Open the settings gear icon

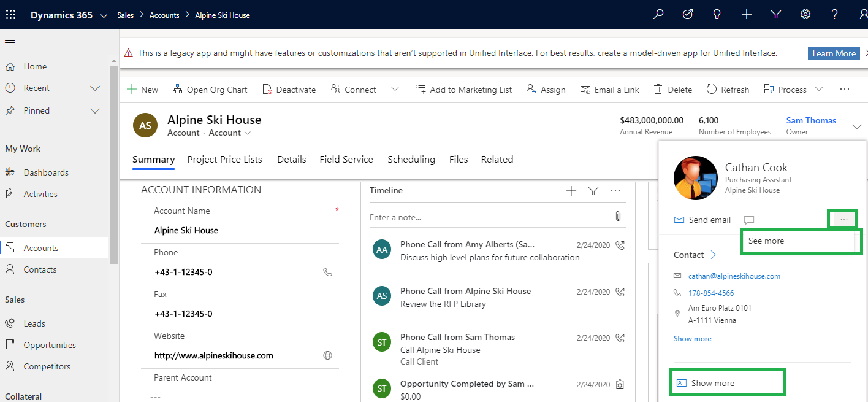click(x=805, y=15)
